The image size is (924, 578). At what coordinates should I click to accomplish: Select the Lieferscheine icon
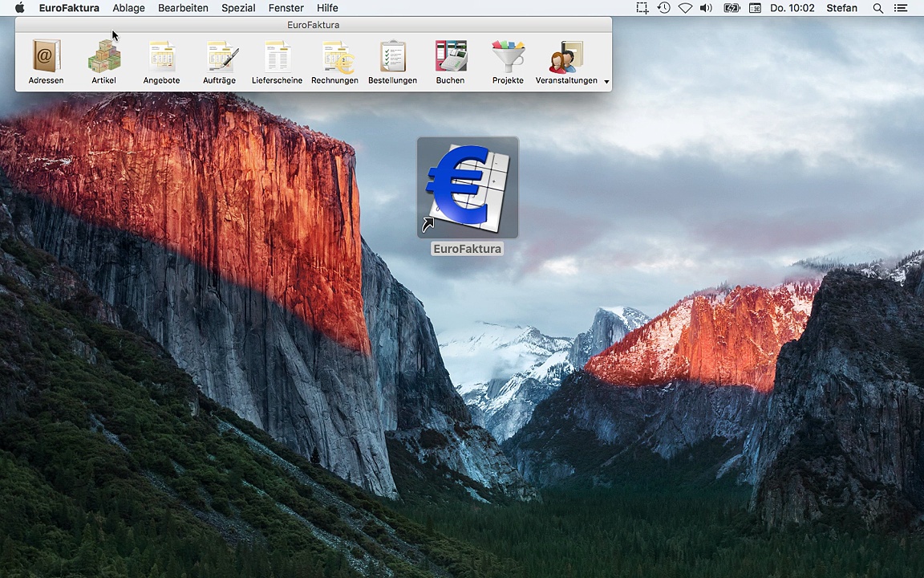tap(277, 57)
